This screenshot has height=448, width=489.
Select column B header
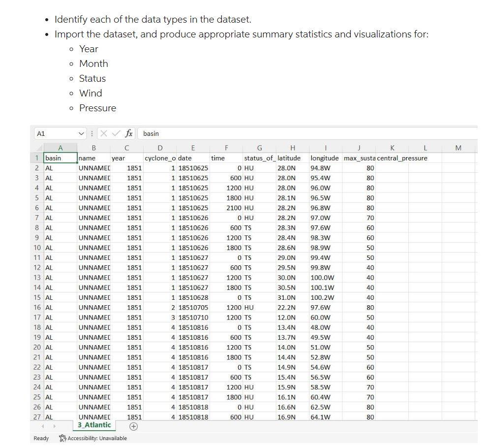[93, 148]
